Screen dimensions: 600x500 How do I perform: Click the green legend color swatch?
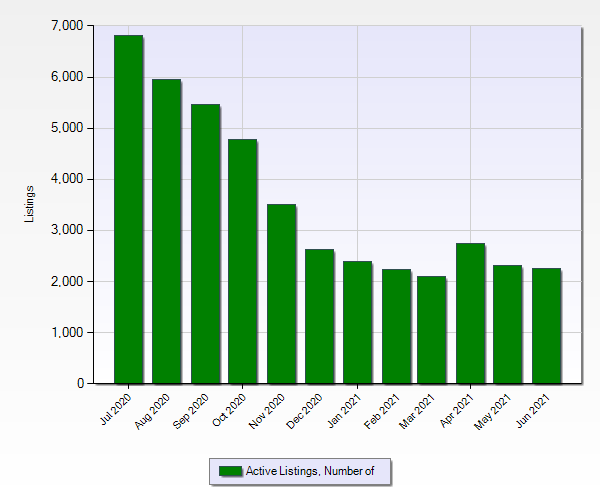(x=230, y=471)
